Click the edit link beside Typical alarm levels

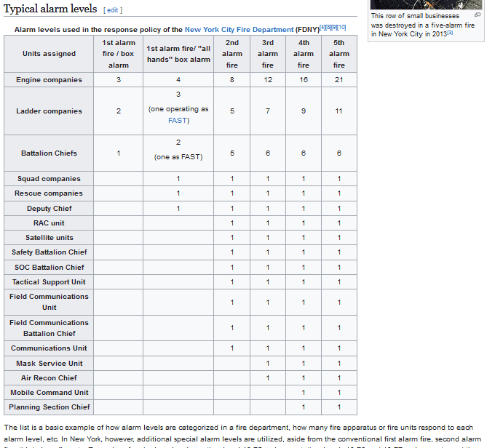(x=112, y=10)
